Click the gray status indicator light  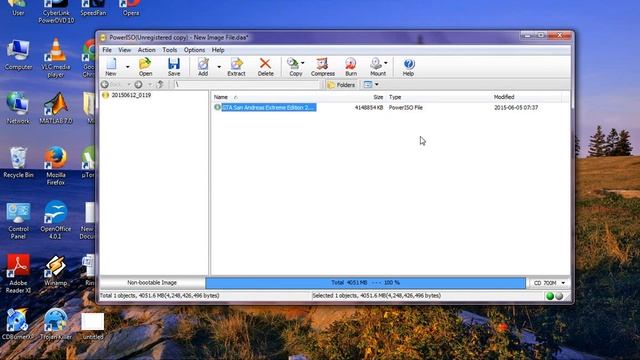[x=559, y=296]
